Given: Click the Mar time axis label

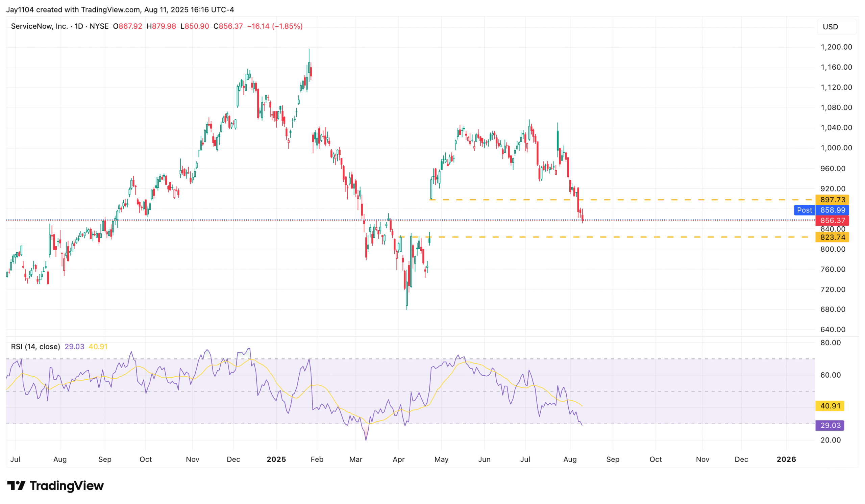Looking at the screenshot, I should coord(355,460).
